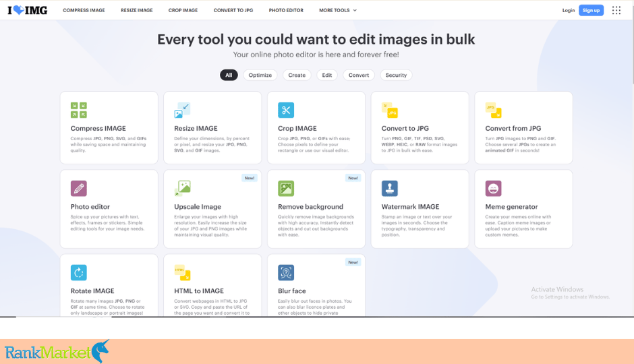Open RESIZE IMAGE in the top menu
Viewport: 634px width, 364px height.
coord(137,11)
